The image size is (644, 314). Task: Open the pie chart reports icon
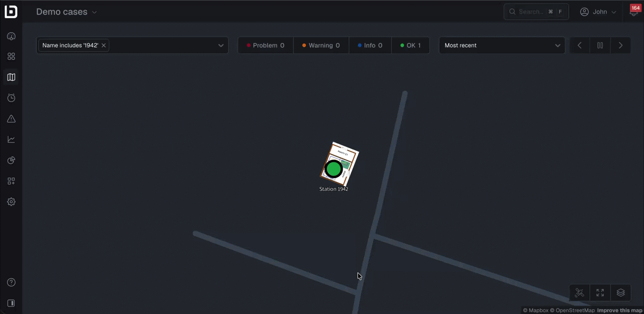[11, 161]
